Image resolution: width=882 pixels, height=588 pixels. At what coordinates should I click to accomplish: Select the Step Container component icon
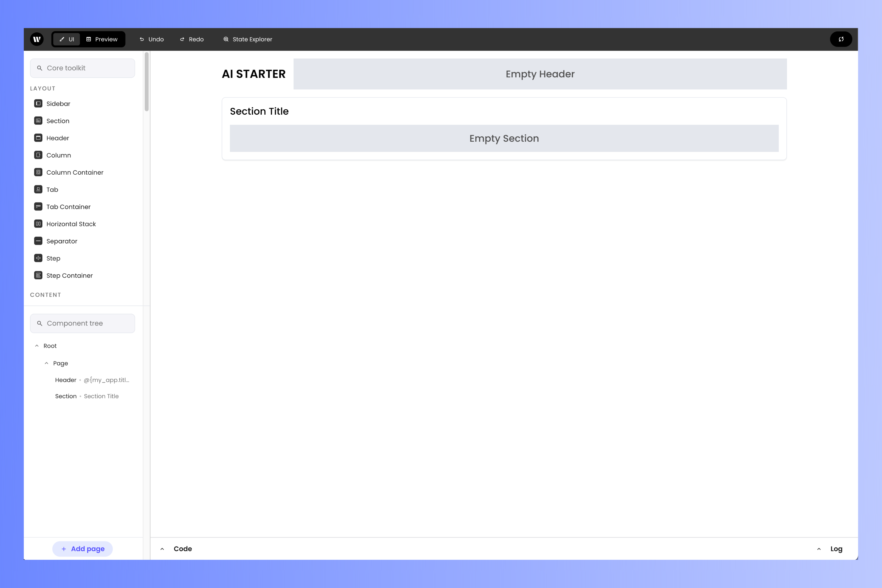tap(38, 275)
